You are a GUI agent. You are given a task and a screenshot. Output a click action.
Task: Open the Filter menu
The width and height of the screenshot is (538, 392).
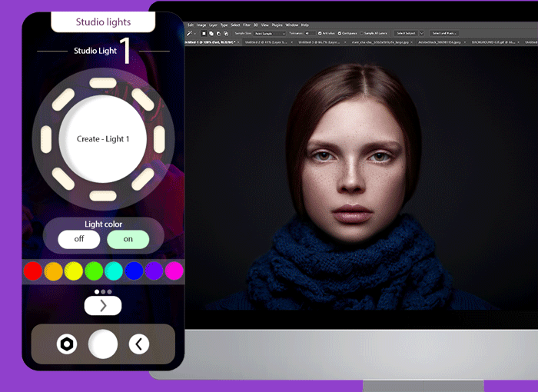[x=247, y=25]
